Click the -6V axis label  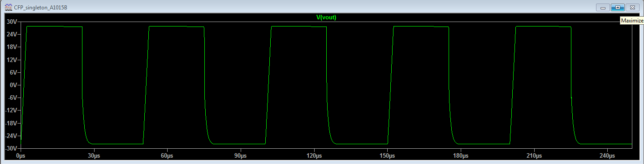(x=12, y=98)
